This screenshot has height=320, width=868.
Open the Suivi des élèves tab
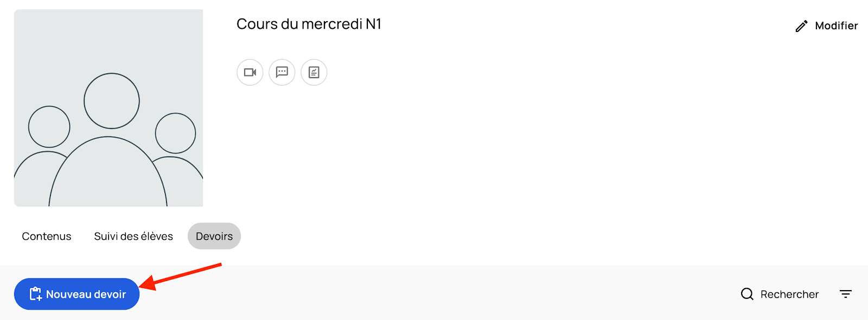pos(133,236)
